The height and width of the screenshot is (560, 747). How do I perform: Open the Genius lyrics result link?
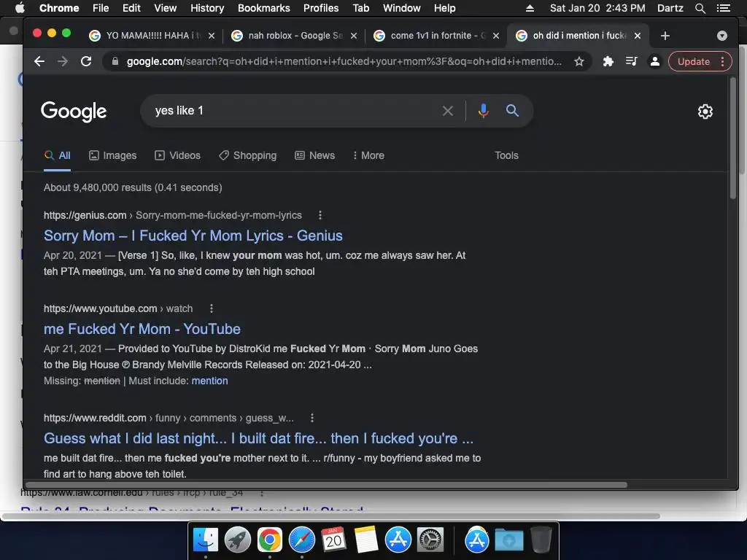tap(193, 236)
